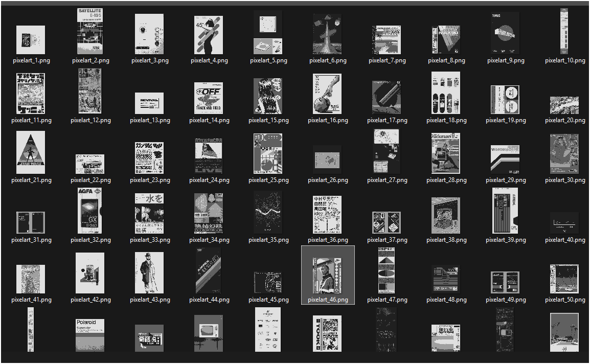Select the pixelart_19.png thumbnail
Image resolution: width=590 pixels, height=364 pixels.
pos(505,99)
